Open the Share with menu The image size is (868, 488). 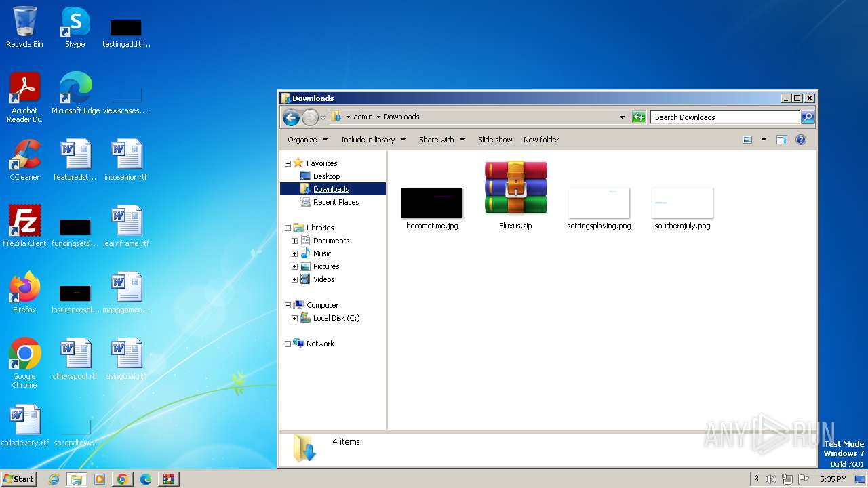pos(441,140)
